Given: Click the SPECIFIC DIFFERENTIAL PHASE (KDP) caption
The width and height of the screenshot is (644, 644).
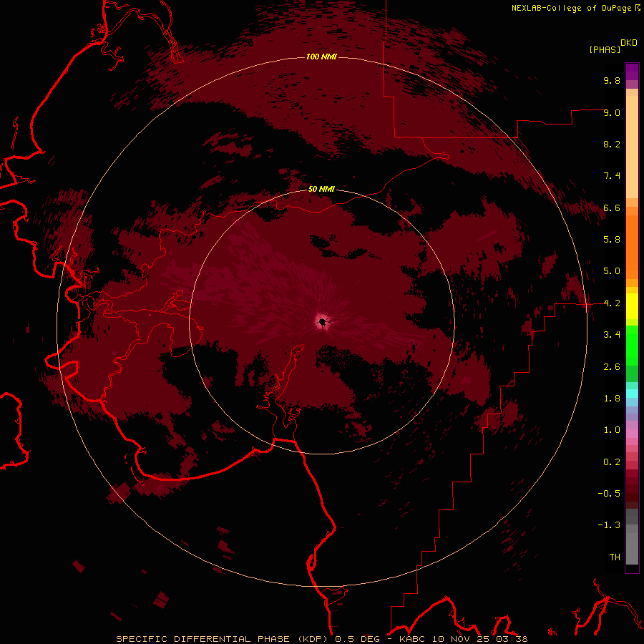Looking at the screenshot, I should [223, 639].
